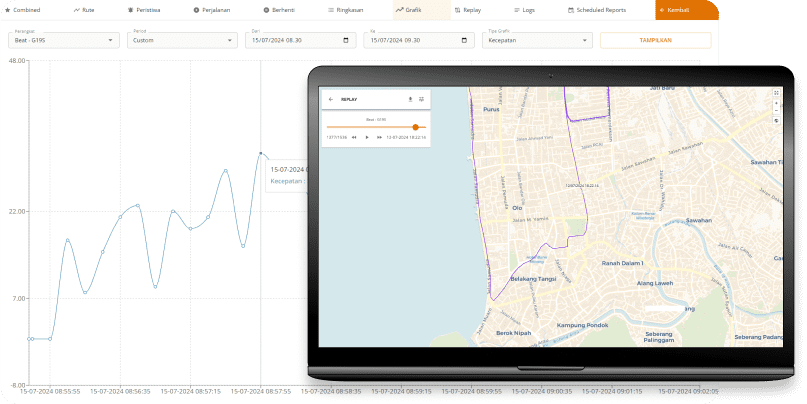Zoom out on the map
The width and height of the screenshot is (807, 404).
777,111
